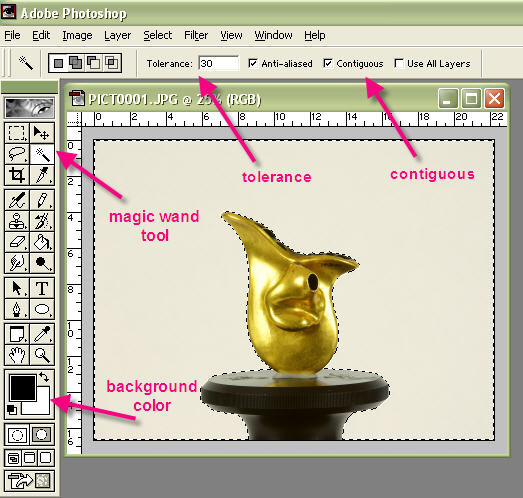The height and width of the screenshot is (498, 523).
Task: Choose Full Screen mode
Action: click(x=46, y=458)
